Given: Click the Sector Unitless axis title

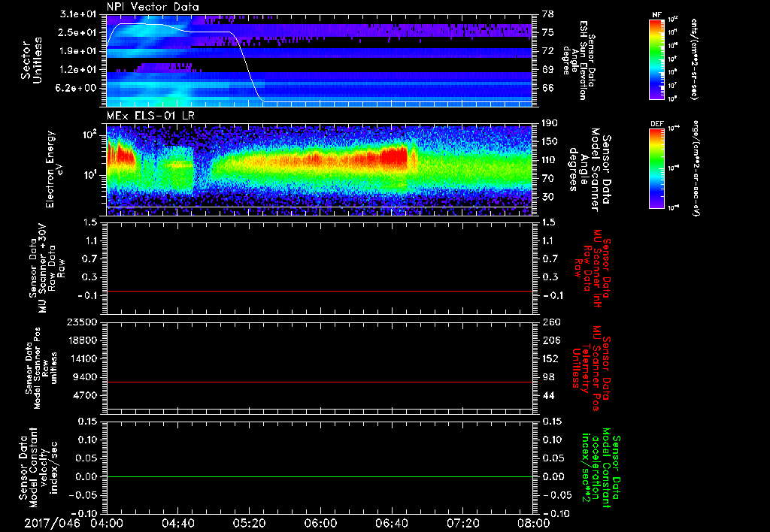Looking at the screenshot, I should pyautogui.click(x=32, y=60).
